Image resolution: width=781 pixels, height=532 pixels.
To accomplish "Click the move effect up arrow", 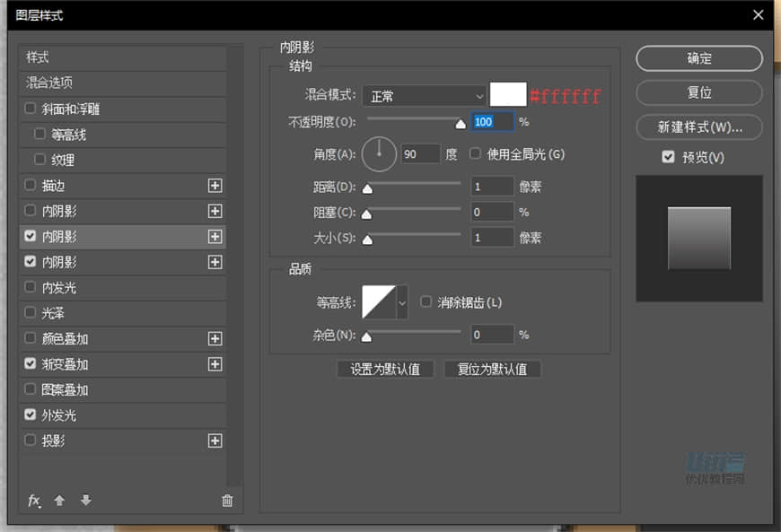I will pyautogui.click(x=60, y=501).
